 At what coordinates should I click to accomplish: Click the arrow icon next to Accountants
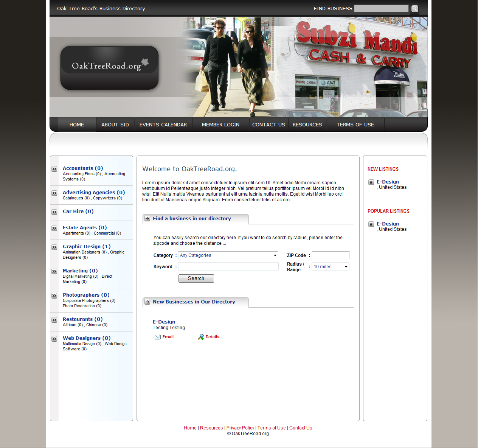pos(54,169)
